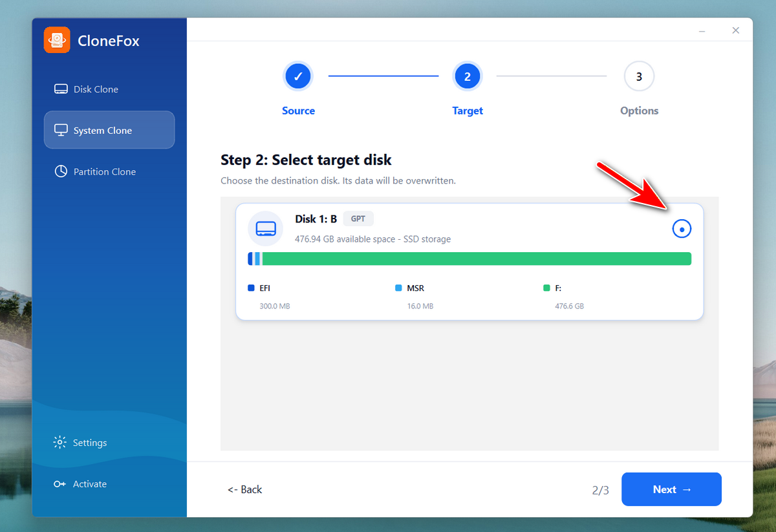Image resolution: width=776 pixels, height=532 pixels.
Task: Click the Settings gear icon
Action: click(x=59, y=442)
